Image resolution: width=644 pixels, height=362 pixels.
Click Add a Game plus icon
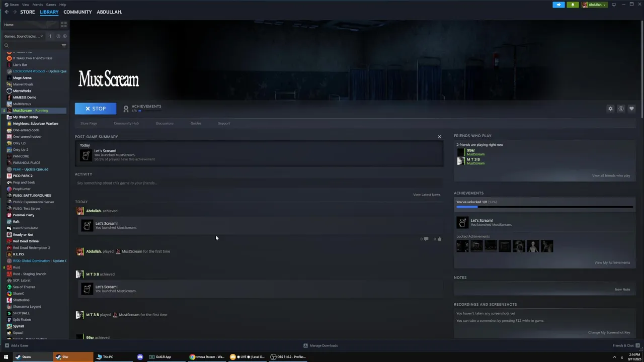pos(7,345)
